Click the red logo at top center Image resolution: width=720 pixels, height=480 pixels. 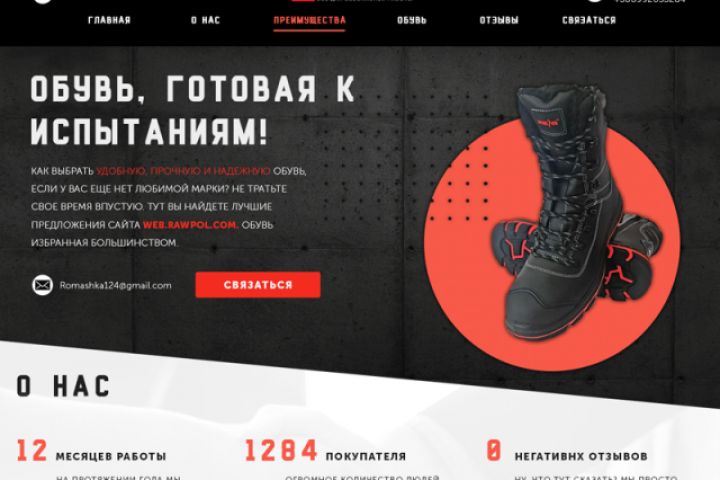303,1
